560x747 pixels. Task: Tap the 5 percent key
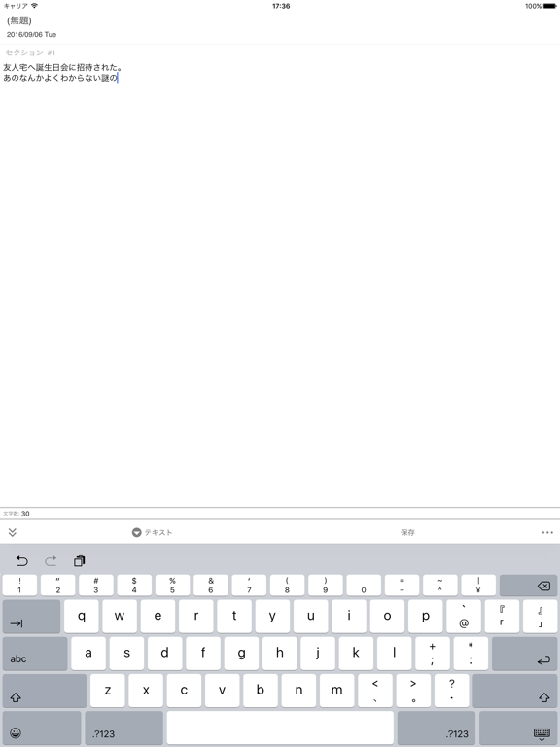pyautogui.click(x=172, y=586)
